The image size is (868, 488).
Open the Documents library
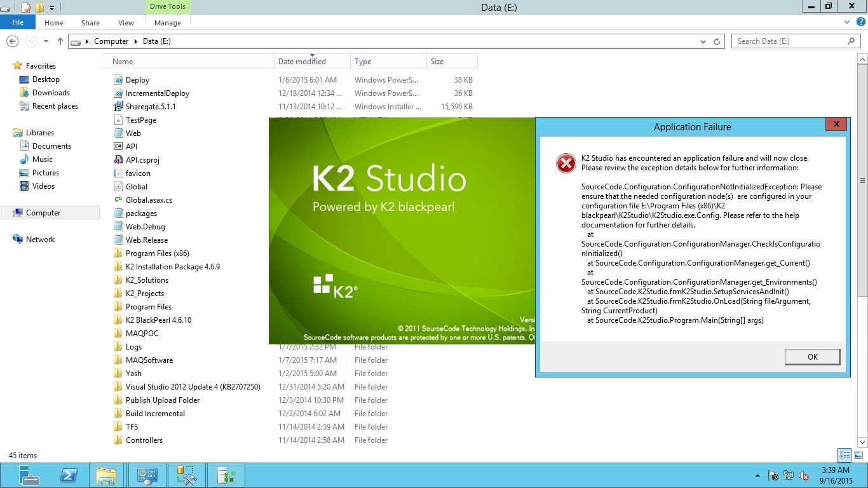tap(51, 146)
